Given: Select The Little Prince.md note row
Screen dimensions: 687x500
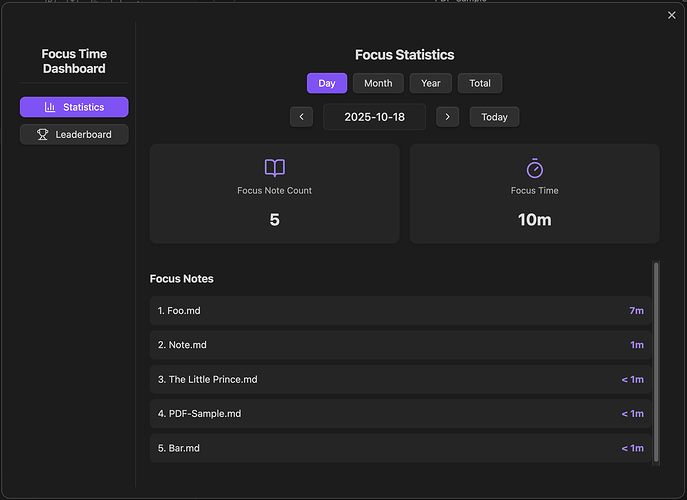Looking at the screenshot, I should [400, 380].
